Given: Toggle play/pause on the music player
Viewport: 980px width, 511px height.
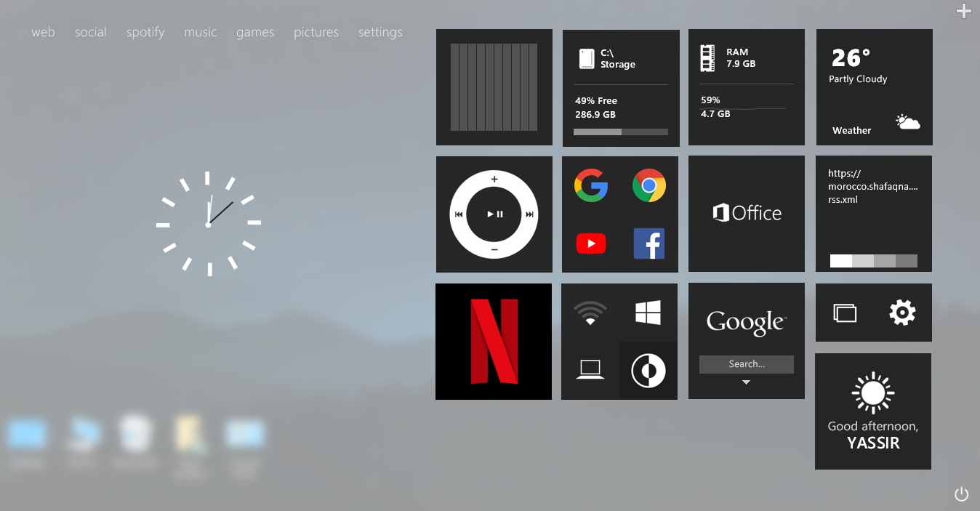Looking at the screenshot, I should pyautogui.click(x=494, y=214).
